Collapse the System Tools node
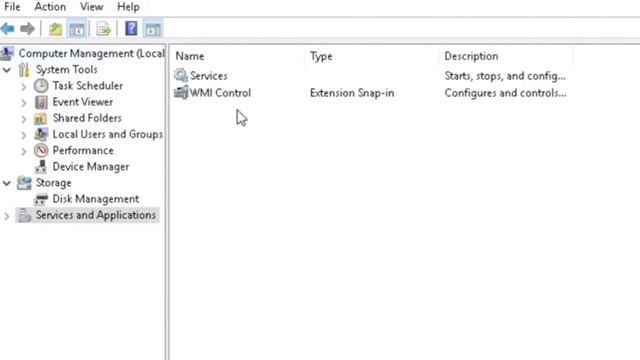This screenshot has width=640, height=360. coord(7,70)
